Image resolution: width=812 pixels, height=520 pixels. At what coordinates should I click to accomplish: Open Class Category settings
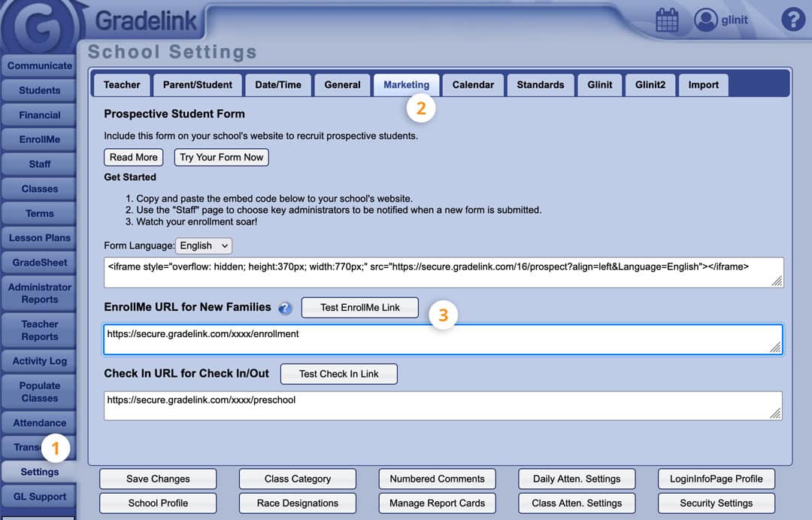[298, 479]
